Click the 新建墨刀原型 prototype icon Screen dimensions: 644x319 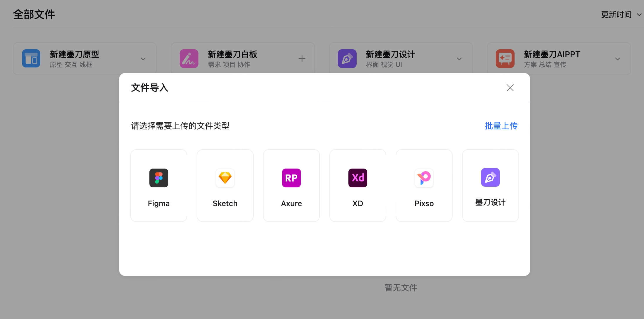point(31,58)
